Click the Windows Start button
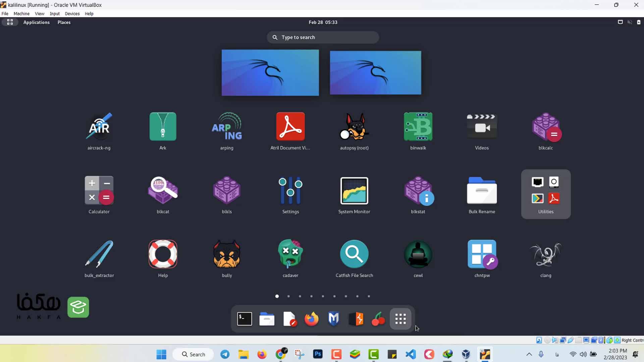 coord(161,354)
